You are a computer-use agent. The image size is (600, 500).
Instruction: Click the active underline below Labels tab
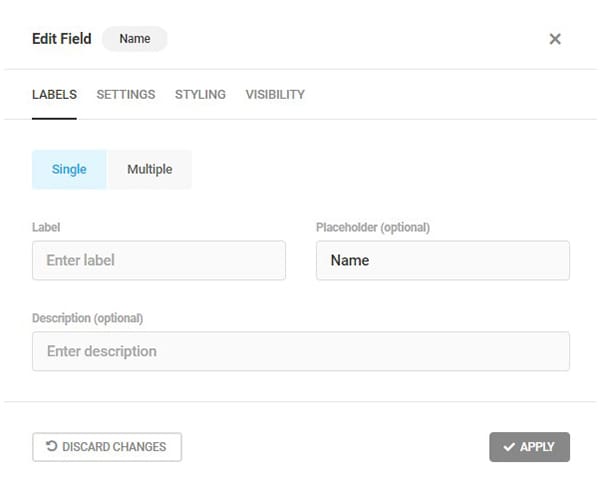pyautogui.click(x=54, y=118)
